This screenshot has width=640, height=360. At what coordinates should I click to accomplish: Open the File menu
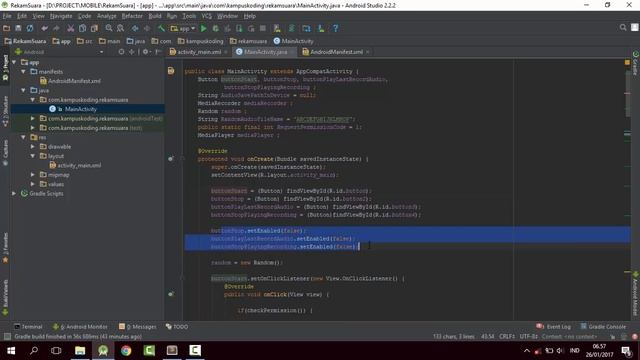(x=7, y=16)
